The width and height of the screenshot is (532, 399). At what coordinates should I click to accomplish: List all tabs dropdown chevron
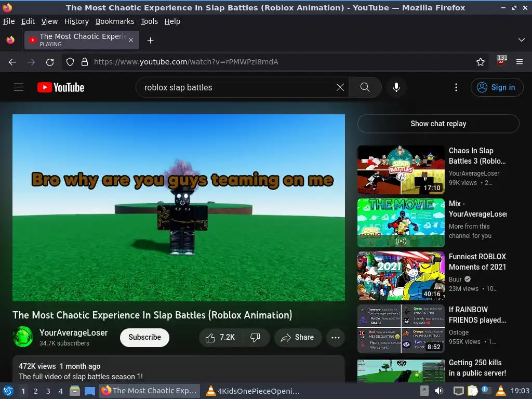pos(522,40)
